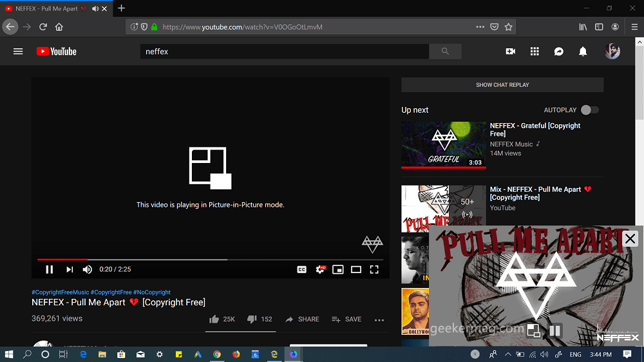Open 'NEFFEX - Grateful [Copyright Free]' title
644x362 pixels.
click(535, 129)
